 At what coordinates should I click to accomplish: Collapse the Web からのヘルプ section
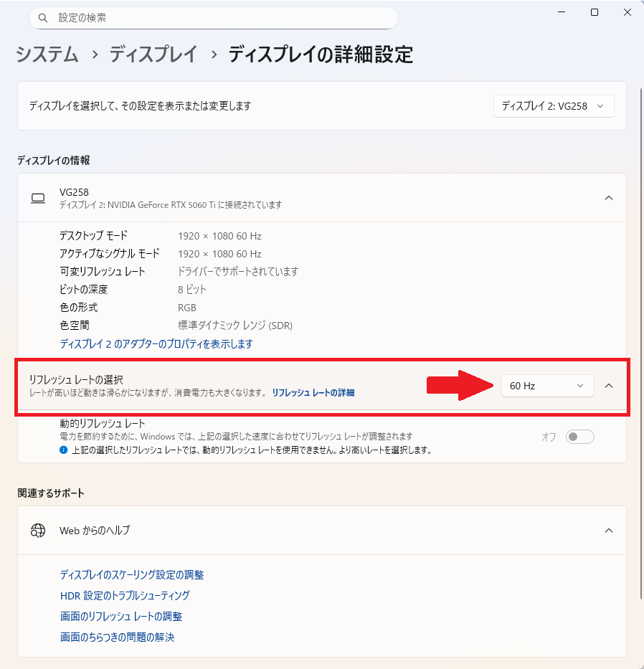coord(609,531)
